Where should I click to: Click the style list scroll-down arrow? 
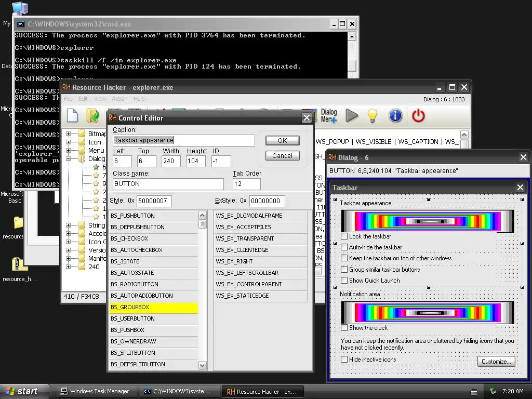(x=203, y=366)
